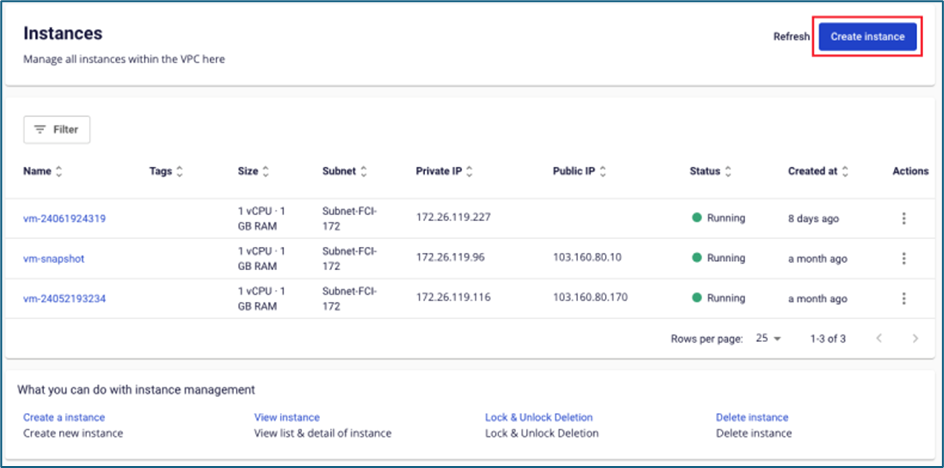The width and height of the screenshot is (944, 468).
Task: Open actions menu for vm-24061924319
Action: click(903, 218)
